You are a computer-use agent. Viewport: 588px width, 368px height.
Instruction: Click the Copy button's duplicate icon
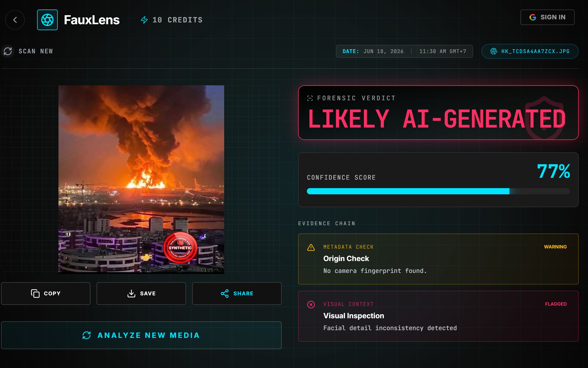pyautogui.click(x=35, y=294)
